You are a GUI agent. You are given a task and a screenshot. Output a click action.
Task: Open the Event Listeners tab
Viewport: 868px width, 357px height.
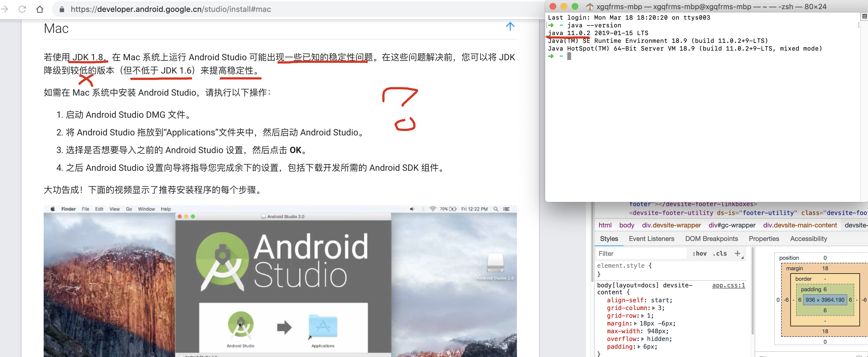651,238
